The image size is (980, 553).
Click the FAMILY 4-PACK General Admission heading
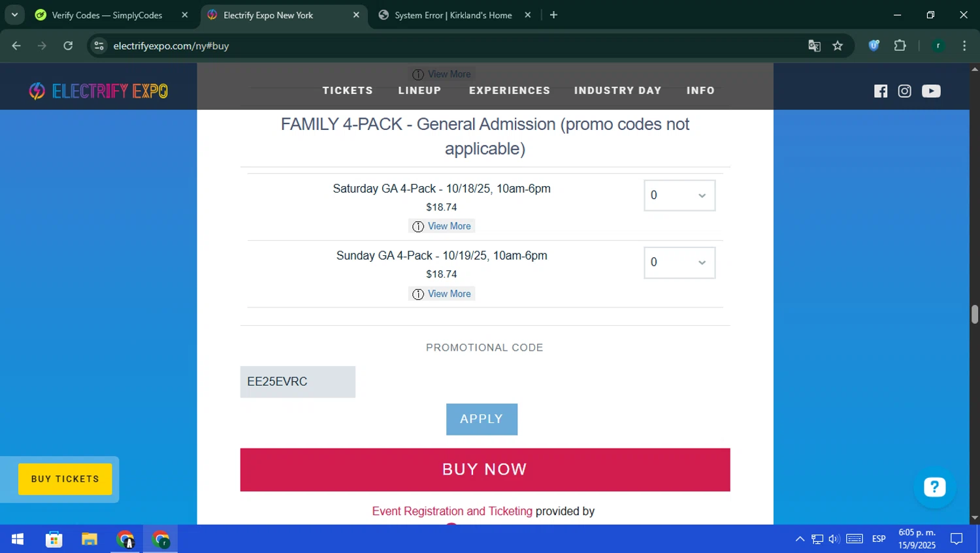coord(485,136)
